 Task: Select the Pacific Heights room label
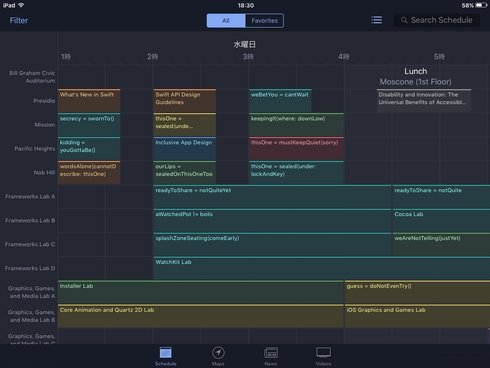[x=35, y=149]
